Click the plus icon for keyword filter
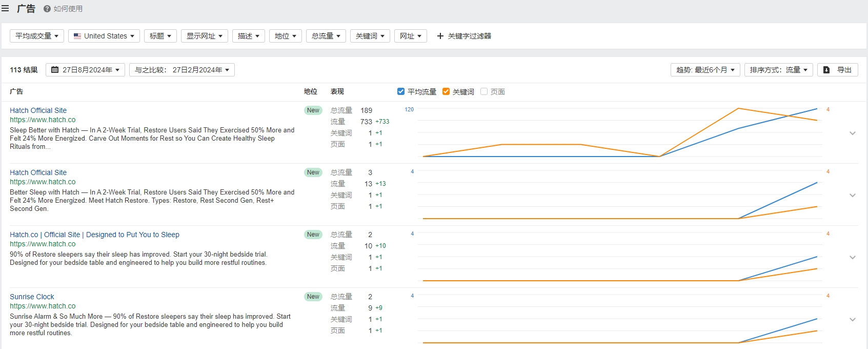The width and height of the screenshot is (868, 349). (440, 36)
